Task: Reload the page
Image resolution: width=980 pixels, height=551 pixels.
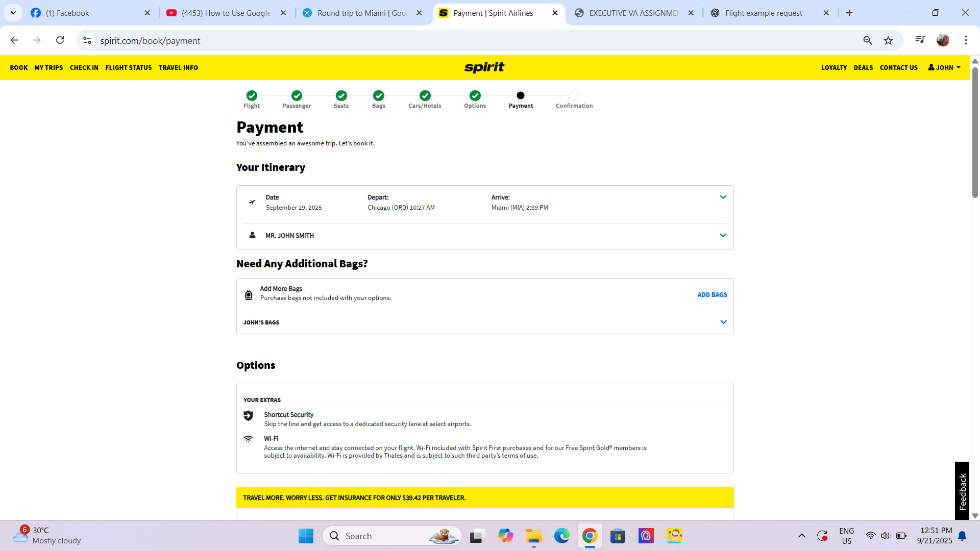Action: pyautogui.click(x=60, y=40)
